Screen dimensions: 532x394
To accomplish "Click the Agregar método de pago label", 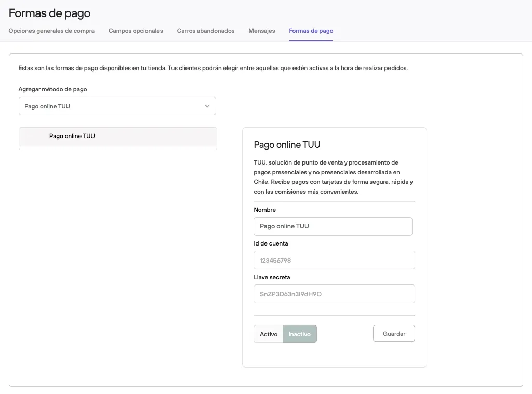I will pyautogui.click(x=52, y=89).
